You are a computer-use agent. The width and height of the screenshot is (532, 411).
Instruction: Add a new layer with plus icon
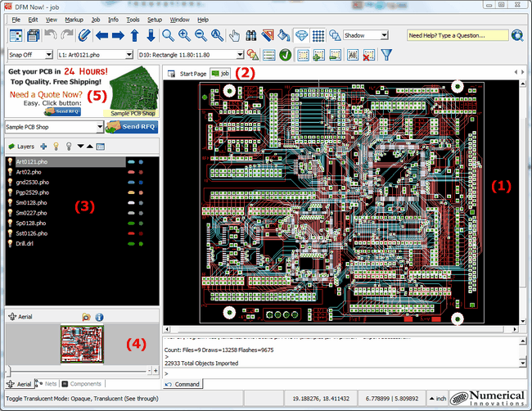pyautogui.click(x=43, y=147)
